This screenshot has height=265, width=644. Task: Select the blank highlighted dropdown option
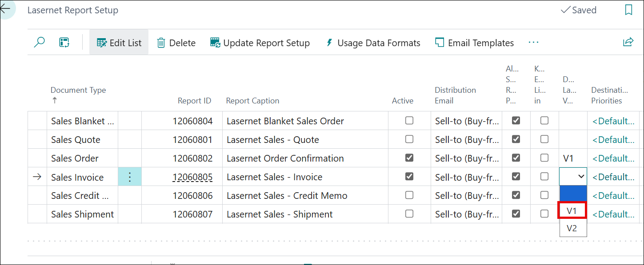coord(573,194)
